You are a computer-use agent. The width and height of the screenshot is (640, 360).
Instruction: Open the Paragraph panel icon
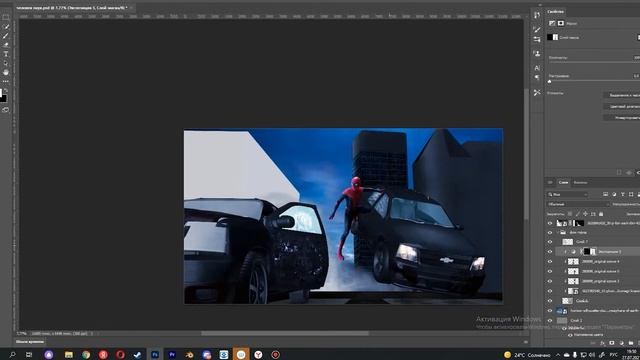click(537, 78)
